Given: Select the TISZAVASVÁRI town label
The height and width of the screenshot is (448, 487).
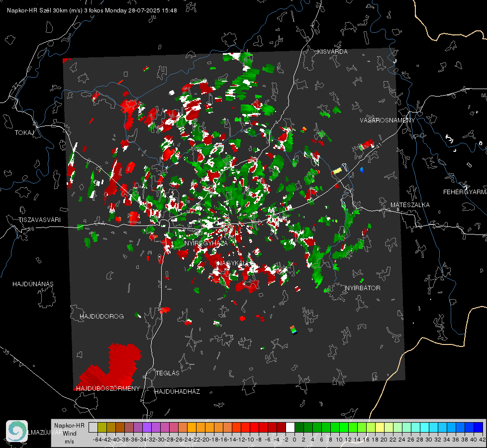Looking at the screenshot, I should 39,220.
